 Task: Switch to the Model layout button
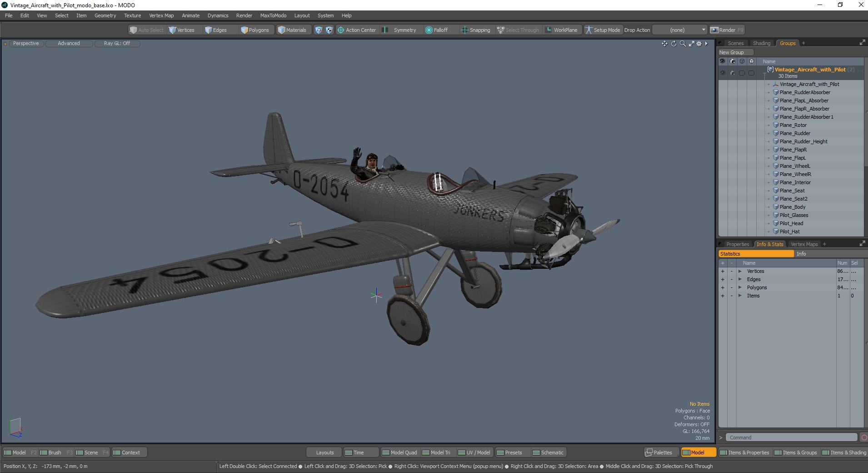pyautogui.click(x=698, y=453)
